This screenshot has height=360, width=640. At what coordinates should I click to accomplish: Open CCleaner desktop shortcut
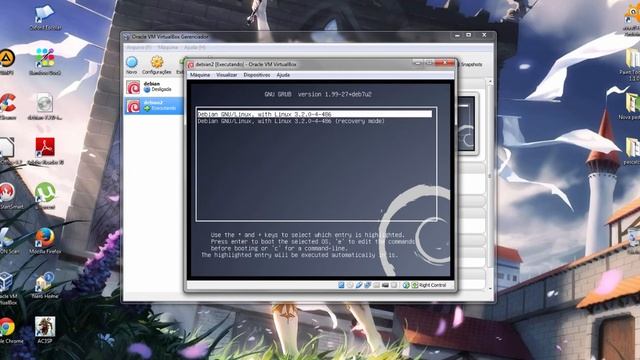tap(7, 106)
